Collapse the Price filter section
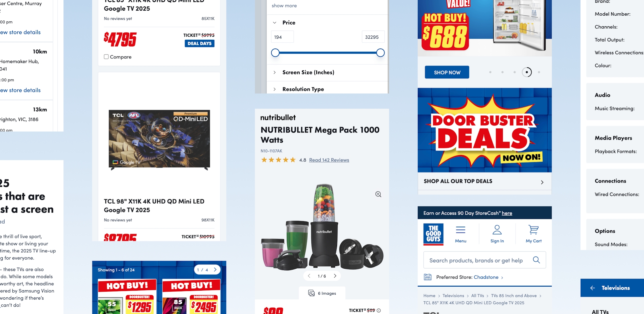644x314 pixels. [x=275, y=23]
